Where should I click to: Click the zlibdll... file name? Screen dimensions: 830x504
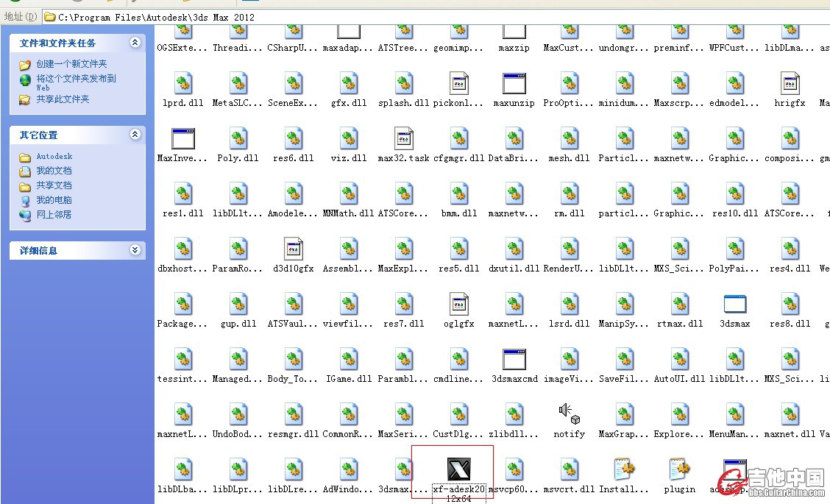(514, 434)
